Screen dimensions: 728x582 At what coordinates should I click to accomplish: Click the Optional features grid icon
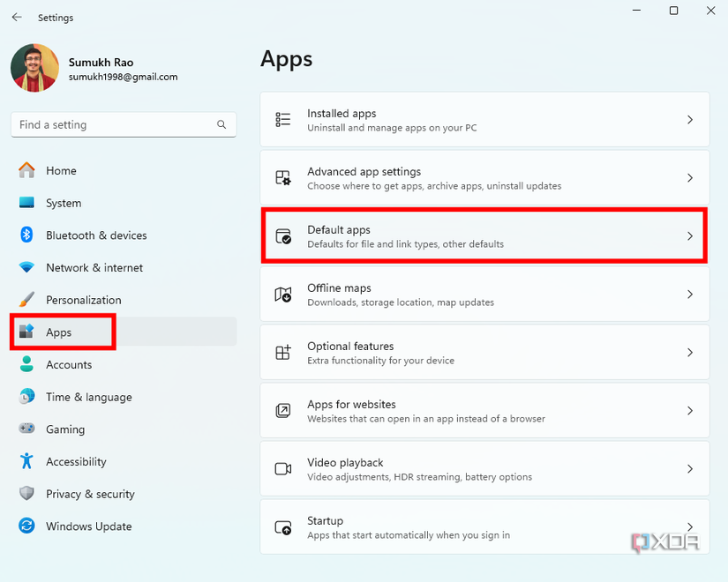click(x=283, y=353)
